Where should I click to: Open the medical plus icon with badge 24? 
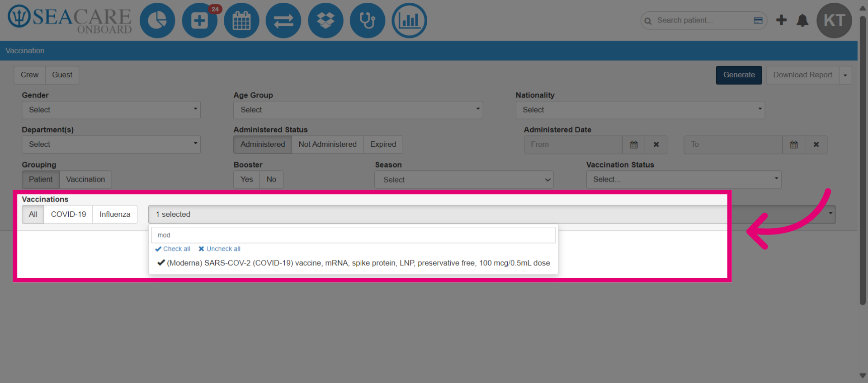199,21
